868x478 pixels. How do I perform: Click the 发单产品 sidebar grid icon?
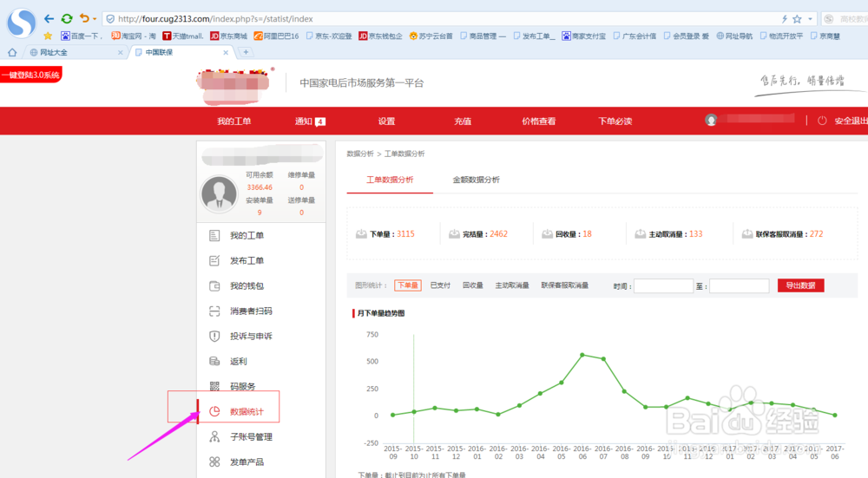[214, 462]
